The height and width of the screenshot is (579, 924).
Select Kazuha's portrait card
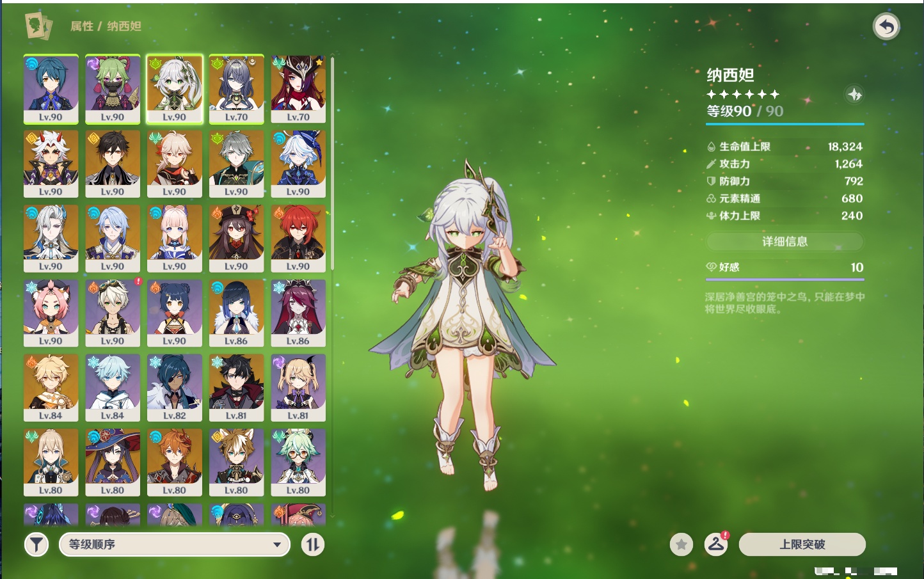(175, 164)
